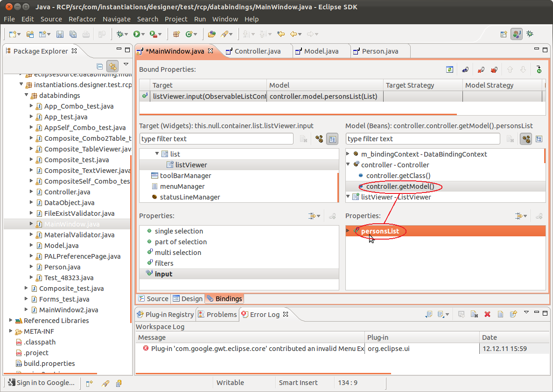Image resolution: width=553 pixels, height=392 pixels.
Task: Toggle Link with Editor in Package Explorer
Action: (112, 66)
